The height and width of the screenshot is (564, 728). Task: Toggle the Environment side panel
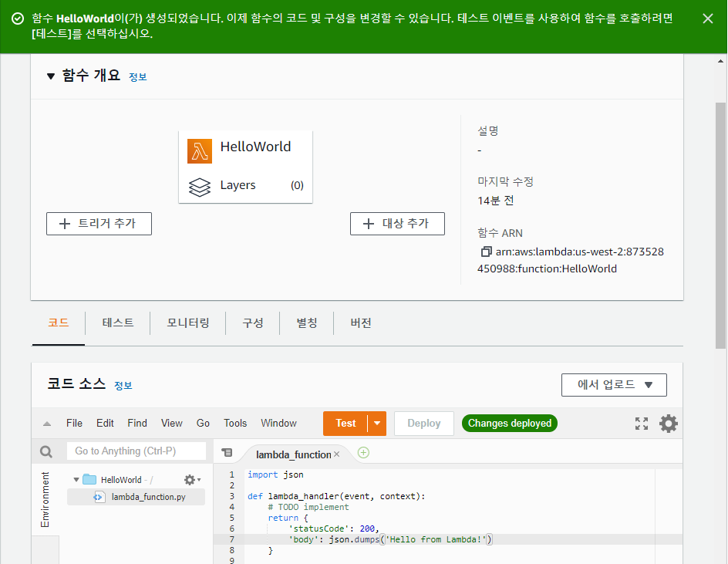pos(45,499)
